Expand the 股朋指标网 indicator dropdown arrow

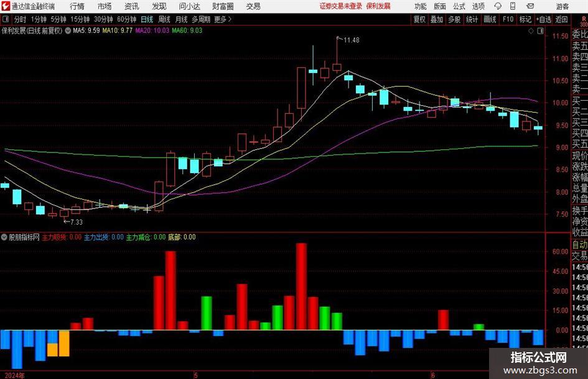(4, 237)
